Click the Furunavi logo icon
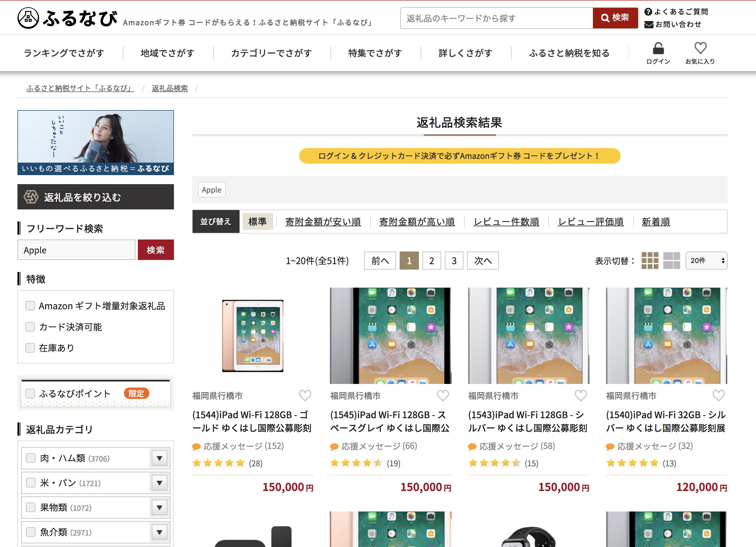This screenshot has height=547, width=756. click(28, 18)
